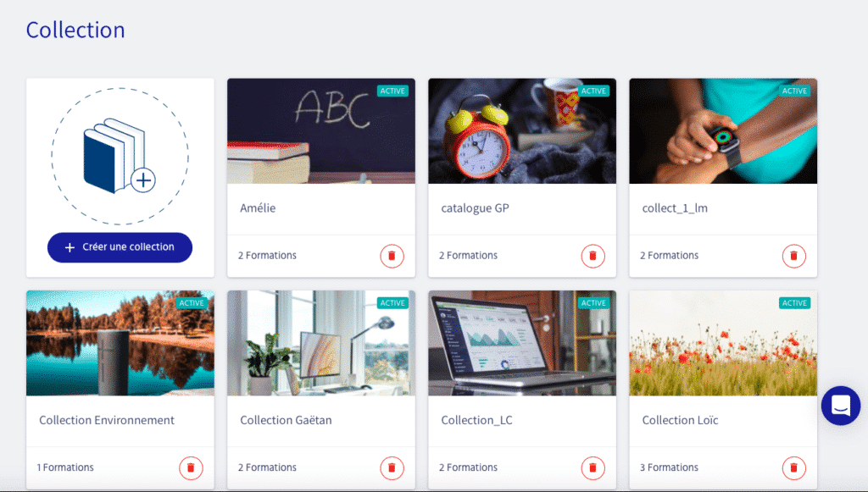The image size is (868, 492).
Task: Click ACTIVE badge on Amélie card
Action: point(392,91)
